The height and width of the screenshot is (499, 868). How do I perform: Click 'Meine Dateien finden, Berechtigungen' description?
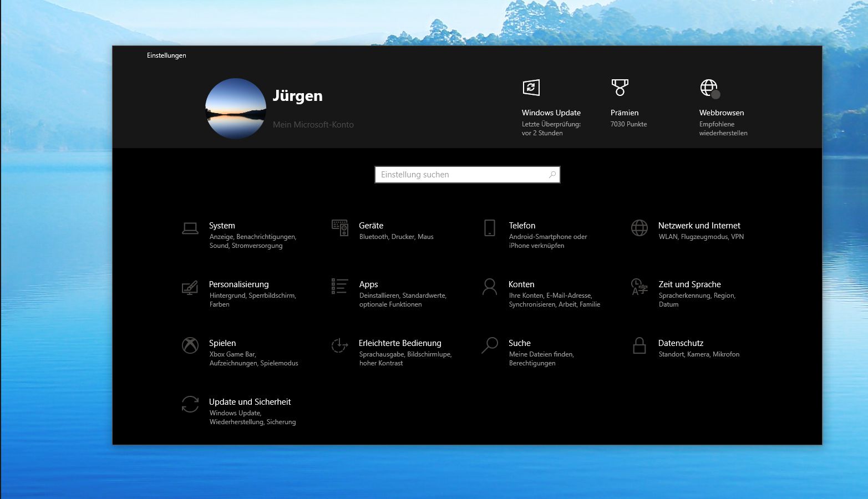tap(541, 359)
